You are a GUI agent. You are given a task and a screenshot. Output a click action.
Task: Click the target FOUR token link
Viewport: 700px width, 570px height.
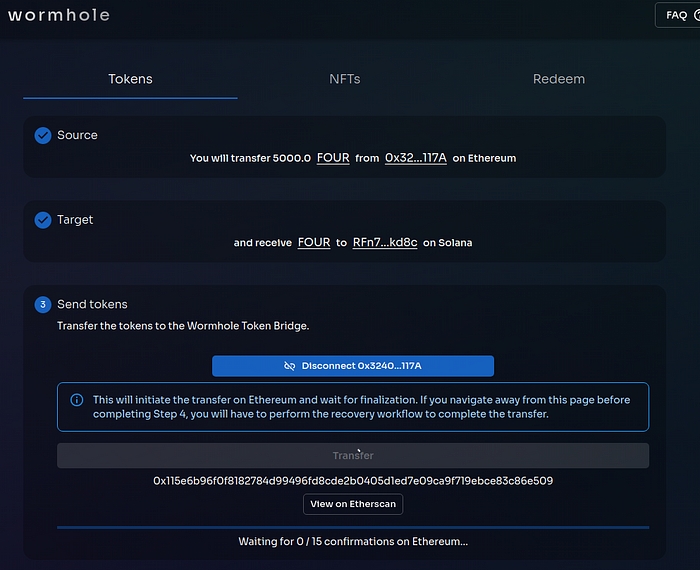[314, 242]
